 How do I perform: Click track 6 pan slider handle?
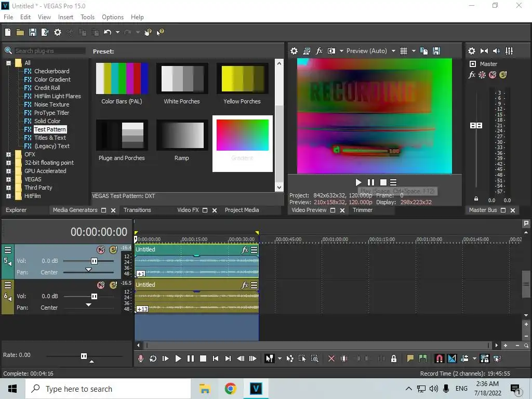click(88, 304)
